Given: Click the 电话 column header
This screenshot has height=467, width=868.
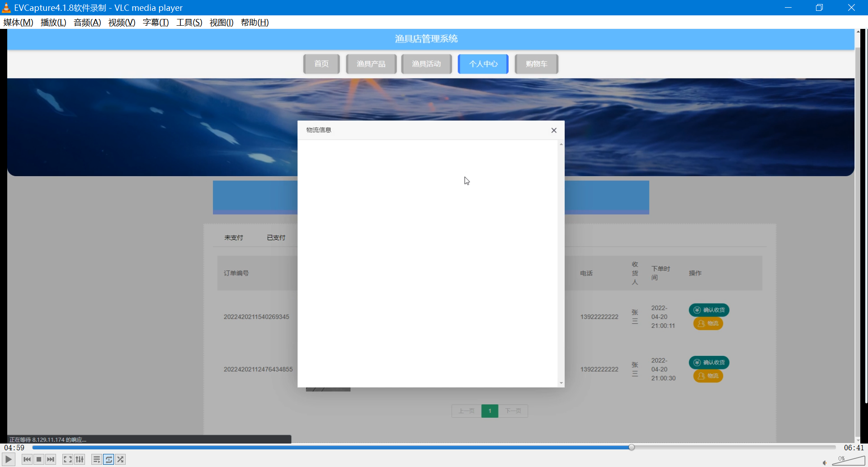Looking at the screenshot, I should point(586,273).
